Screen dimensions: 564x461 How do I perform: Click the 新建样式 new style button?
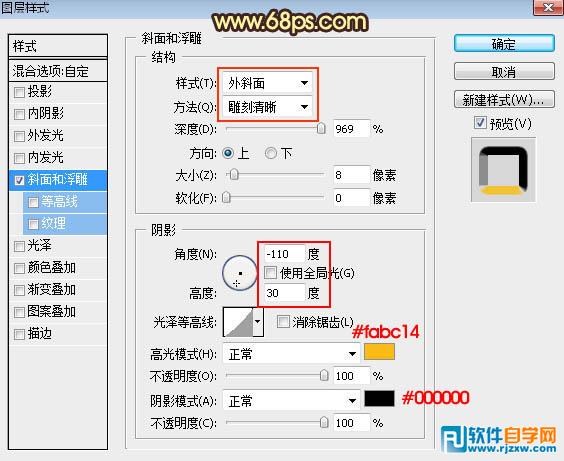(504, 100)
